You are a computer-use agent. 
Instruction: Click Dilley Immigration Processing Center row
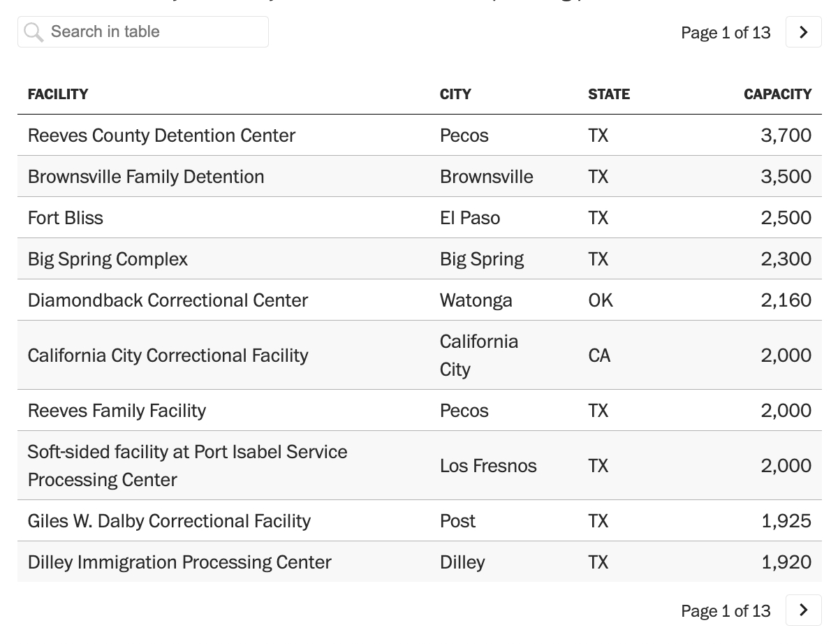179,562
